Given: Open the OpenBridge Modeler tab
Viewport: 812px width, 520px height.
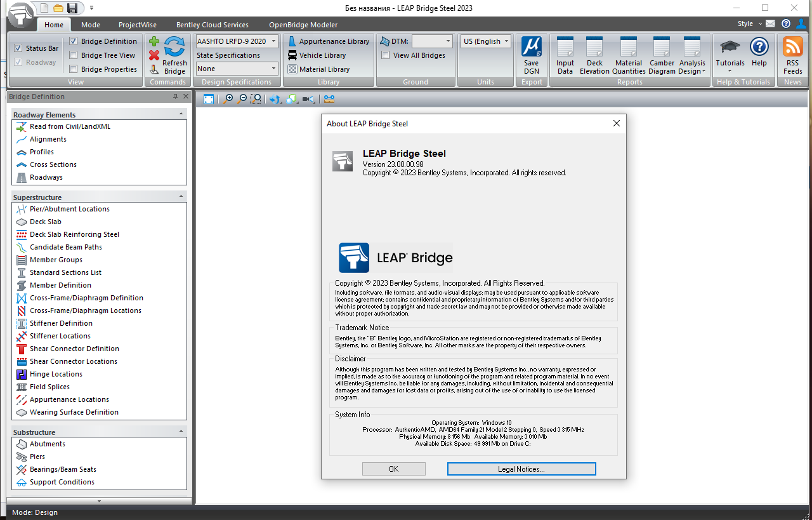Looking at the screenshot, I should click(x=303, y=25).
